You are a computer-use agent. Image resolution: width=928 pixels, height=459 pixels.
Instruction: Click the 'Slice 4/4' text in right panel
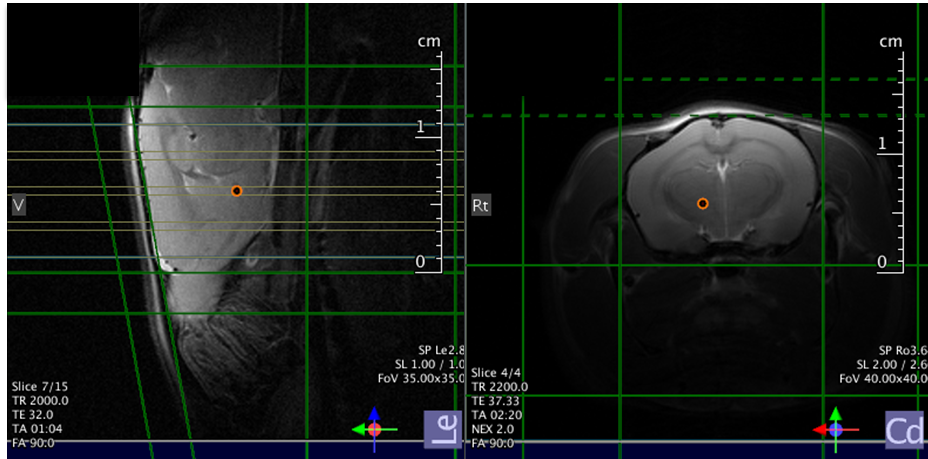(497, 373)
